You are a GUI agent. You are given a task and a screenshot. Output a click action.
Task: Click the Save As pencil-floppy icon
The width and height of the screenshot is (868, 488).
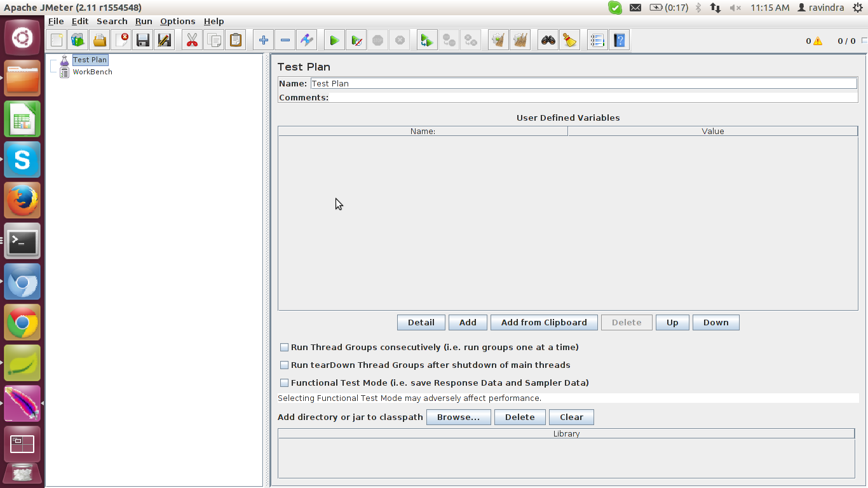click(x=165, y=41)
